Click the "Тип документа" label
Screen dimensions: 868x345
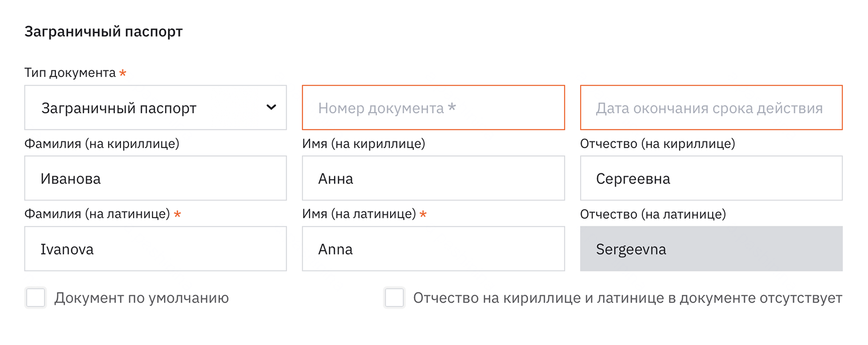(x=69, y=72)
